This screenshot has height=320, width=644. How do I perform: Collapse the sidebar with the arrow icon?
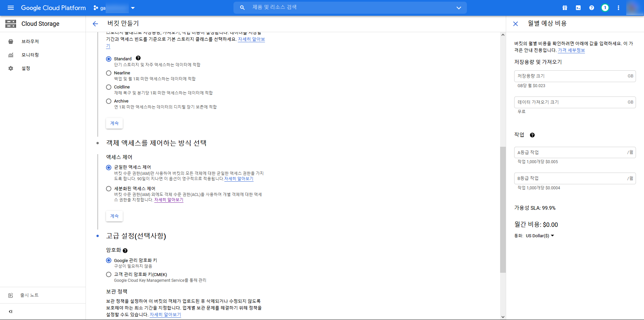pyautogui.click(x=11, y=312)
